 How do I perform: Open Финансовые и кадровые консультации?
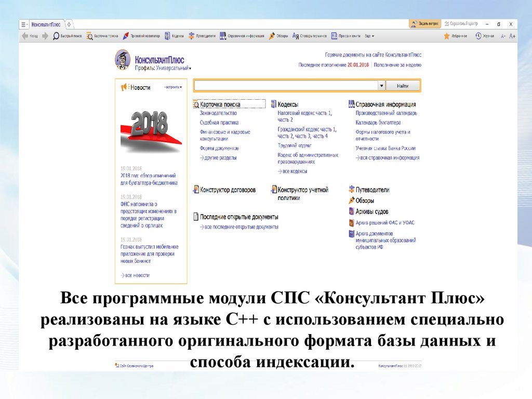click(x=224, y=136)
